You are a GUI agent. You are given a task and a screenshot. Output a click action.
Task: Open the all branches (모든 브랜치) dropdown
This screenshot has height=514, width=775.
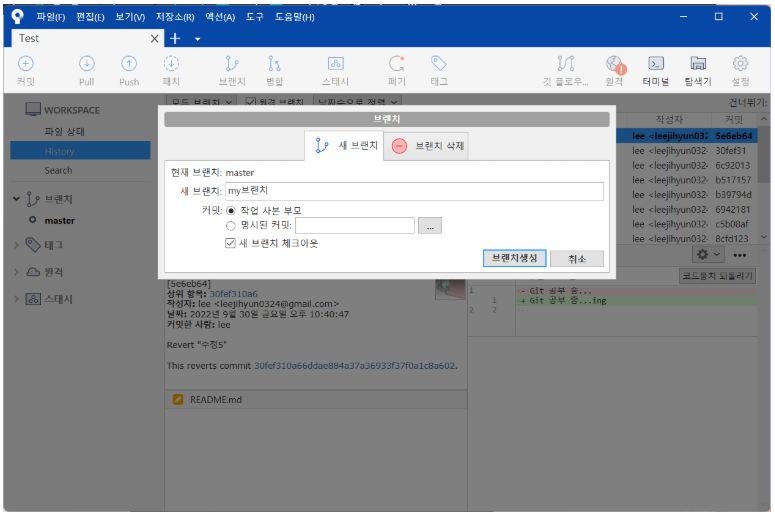(x=201, y=101)
